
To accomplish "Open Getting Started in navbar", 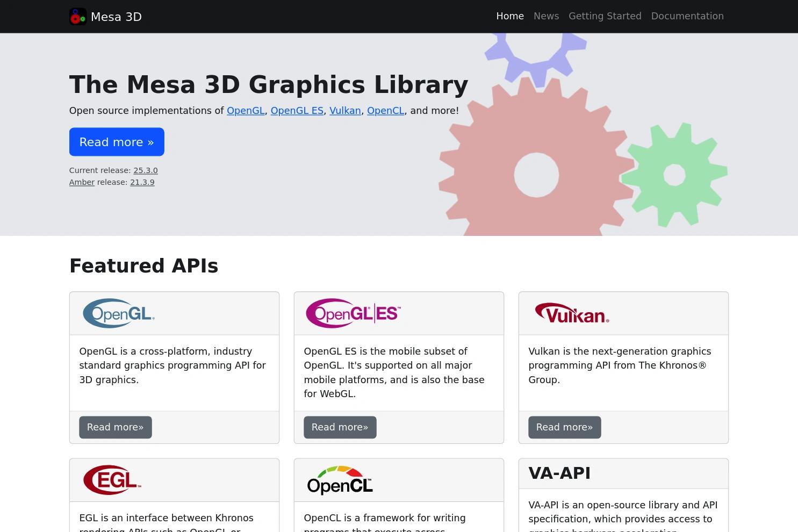I will coord(605,16).
